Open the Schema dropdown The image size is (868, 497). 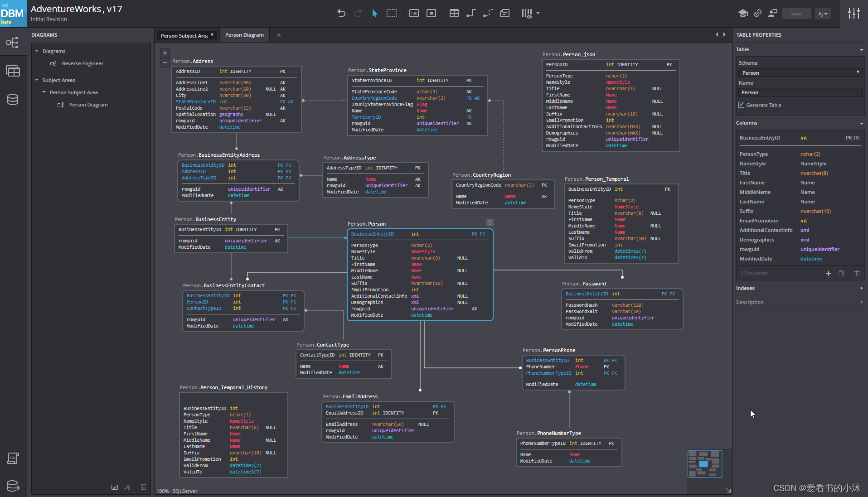[800, 72]
